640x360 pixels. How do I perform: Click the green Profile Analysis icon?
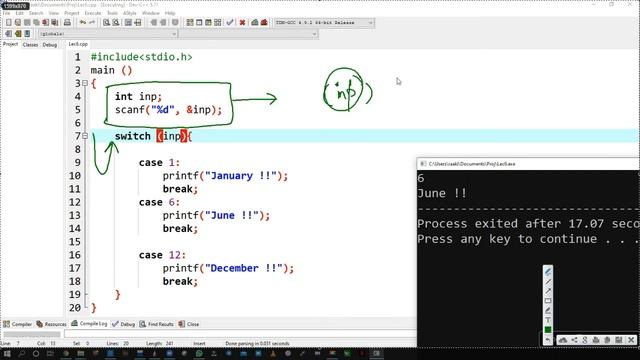pos(255,22)
